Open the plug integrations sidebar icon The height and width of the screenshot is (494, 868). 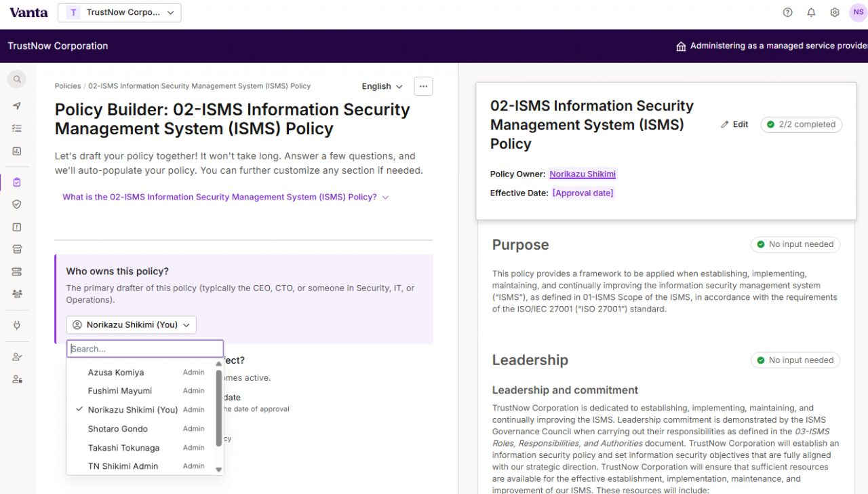(x=17, y=325)
